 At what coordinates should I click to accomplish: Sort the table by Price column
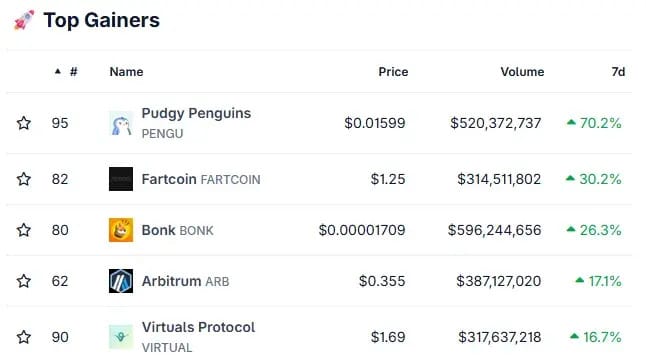tap(393, 72)
